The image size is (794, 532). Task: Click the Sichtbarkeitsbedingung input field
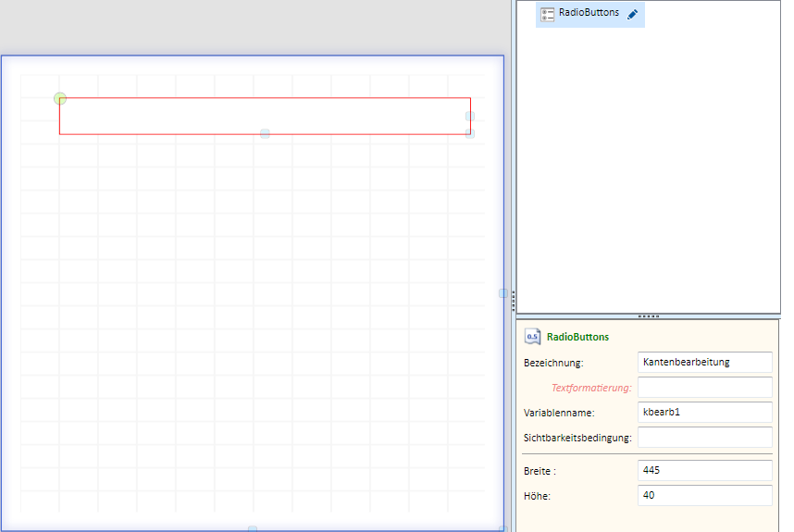705,438
